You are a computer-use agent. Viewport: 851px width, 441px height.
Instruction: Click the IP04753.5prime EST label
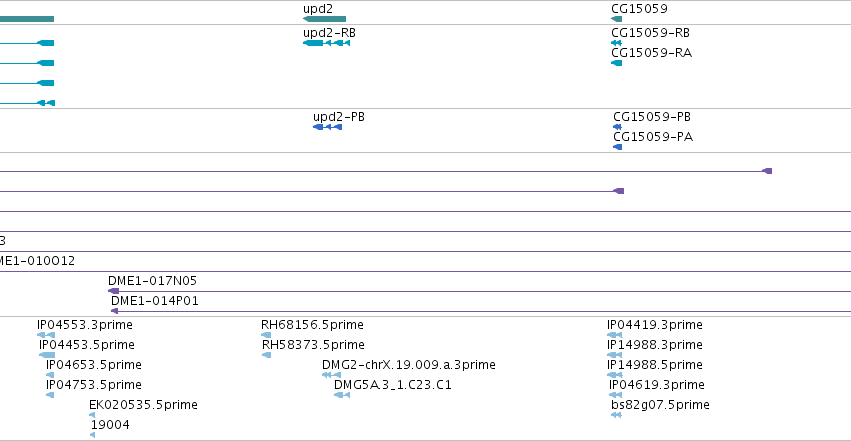coord(94,385)
